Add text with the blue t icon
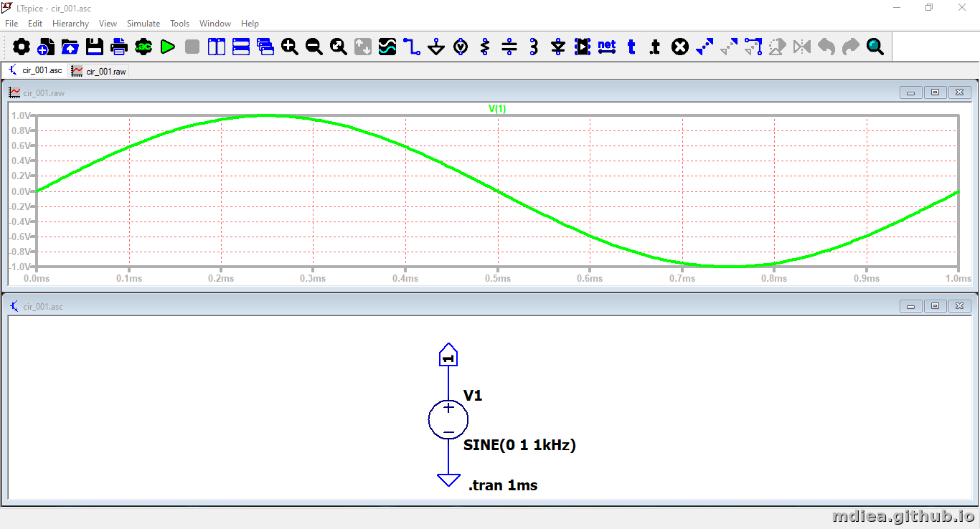The width and height of the screenshot is (980, 529). point(631,47)
